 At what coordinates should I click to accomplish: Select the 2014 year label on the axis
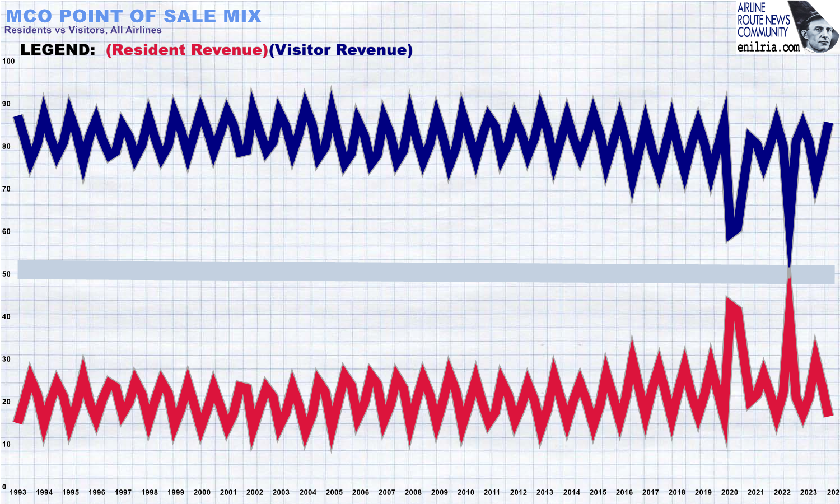click(x=572, y=492)
